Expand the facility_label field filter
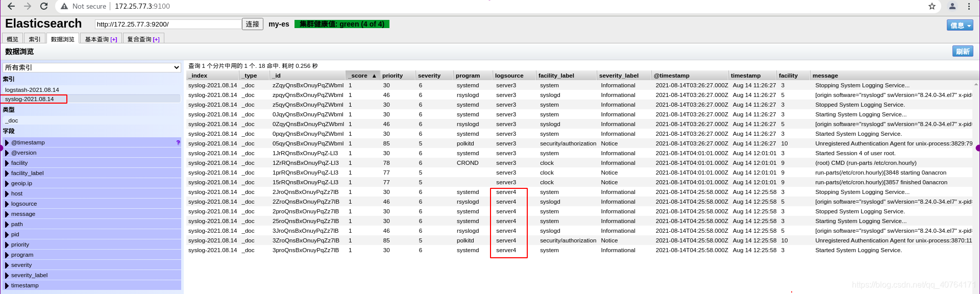The width and height of the screenshot is (980, 294). [x=7, y=173]
